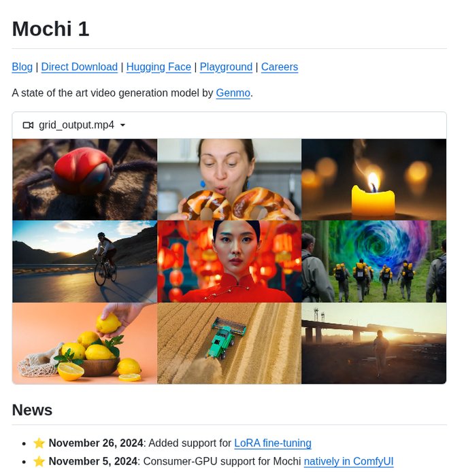The width and height of the screenshot is (449, 476).
Task: Follow the Genmo link
Action: tap(233, 93)
